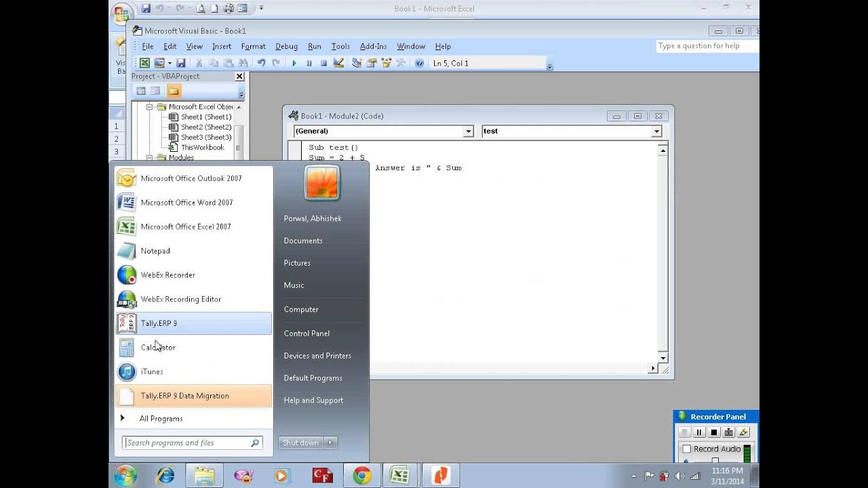
Task: Launch Microsoft Office Word 2007
Action: click(193, 203)
